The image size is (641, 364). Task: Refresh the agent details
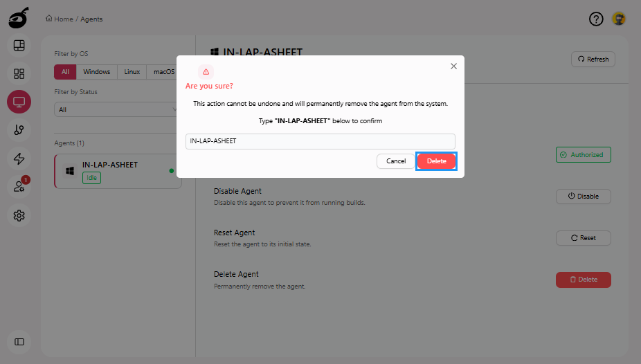(593, 60)
